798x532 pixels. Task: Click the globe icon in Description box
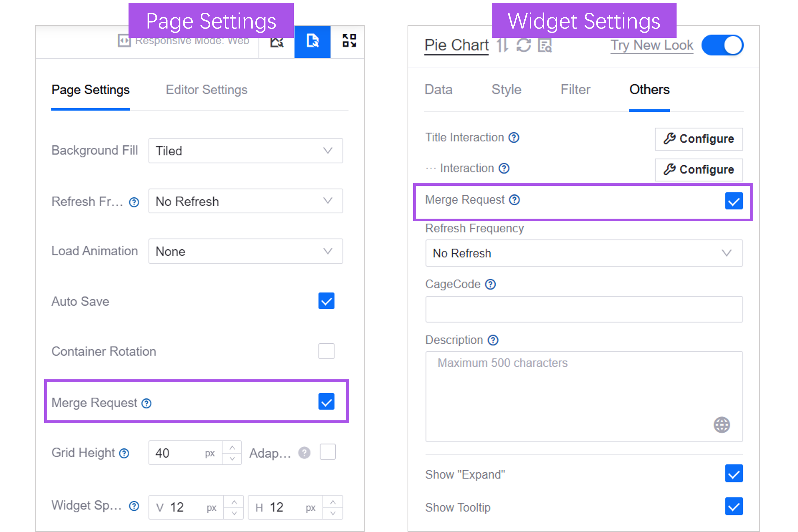pyautogui.click(x=721, y=425)
